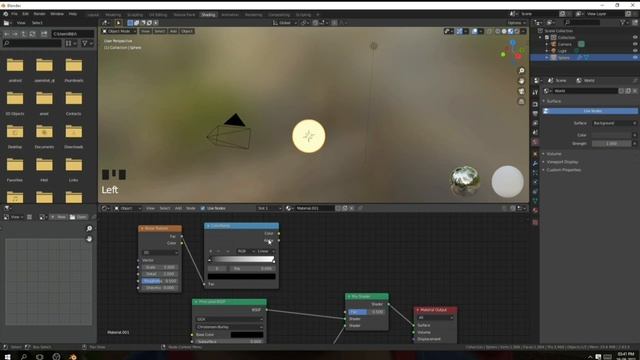Select solid viewport shading mode
Viewport: 640px width, 360px height.
pos(504,31)
